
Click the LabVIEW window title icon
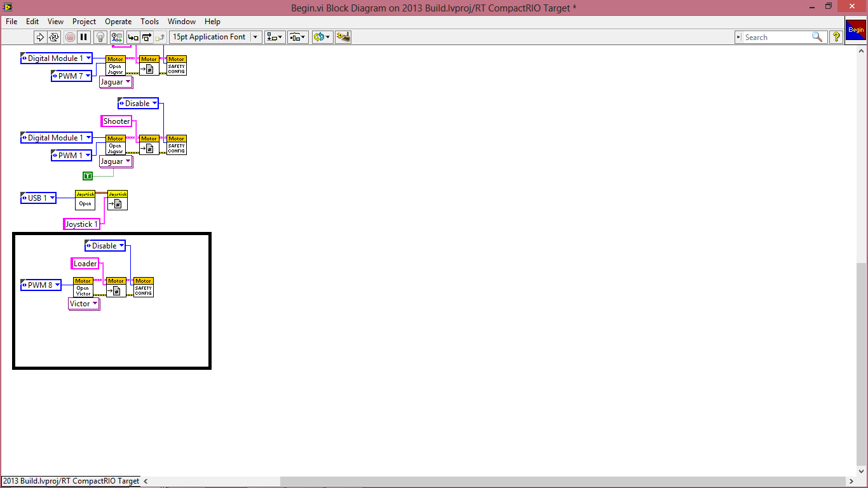click(8, 7)
